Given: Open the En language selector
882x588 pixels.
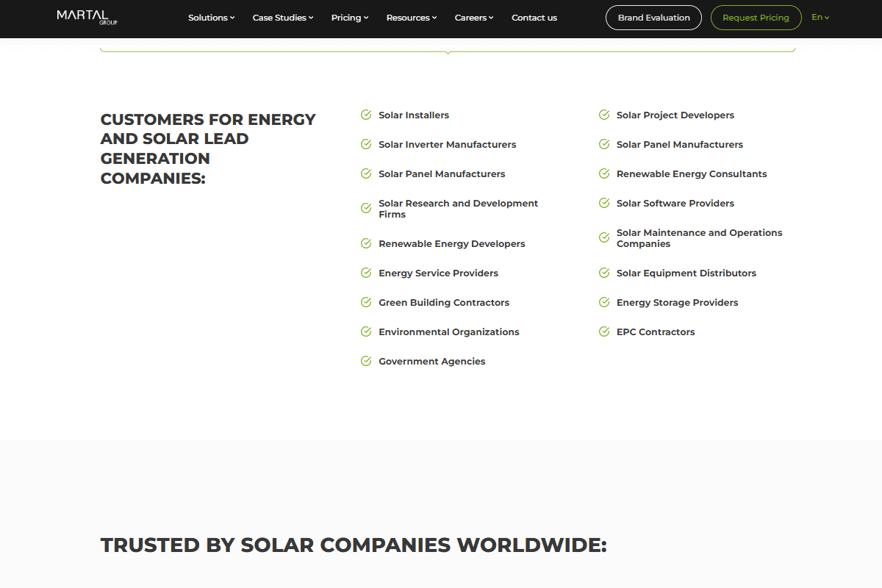Looking at the screenshot, I should (820, 17).
